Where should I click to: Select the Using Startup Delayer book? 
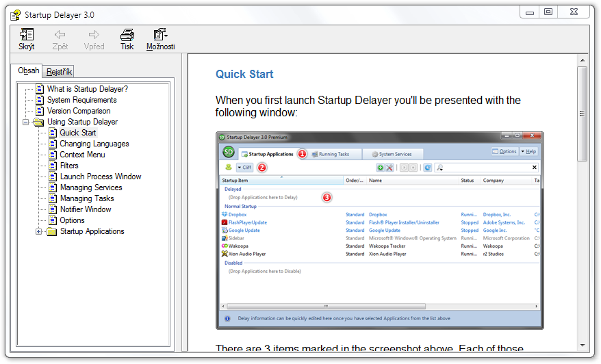tap(82, 122)
